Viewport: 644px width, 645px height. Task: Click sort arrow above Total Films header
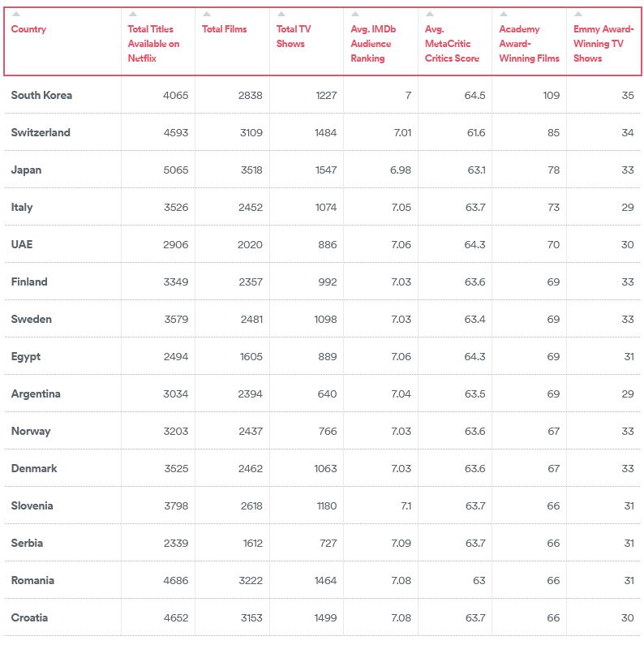tap(207, 14)
